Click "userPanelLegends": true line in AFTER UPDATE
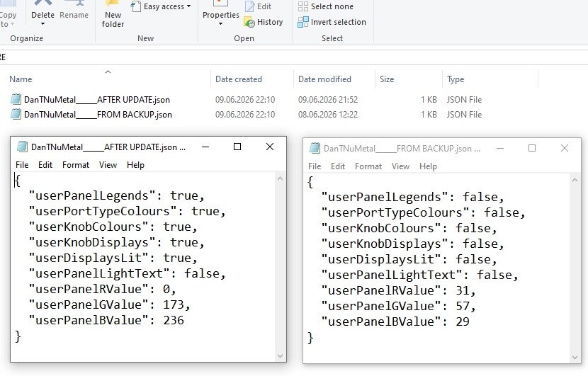This screenshot has width=588, height=376. (x=117, y=195)
